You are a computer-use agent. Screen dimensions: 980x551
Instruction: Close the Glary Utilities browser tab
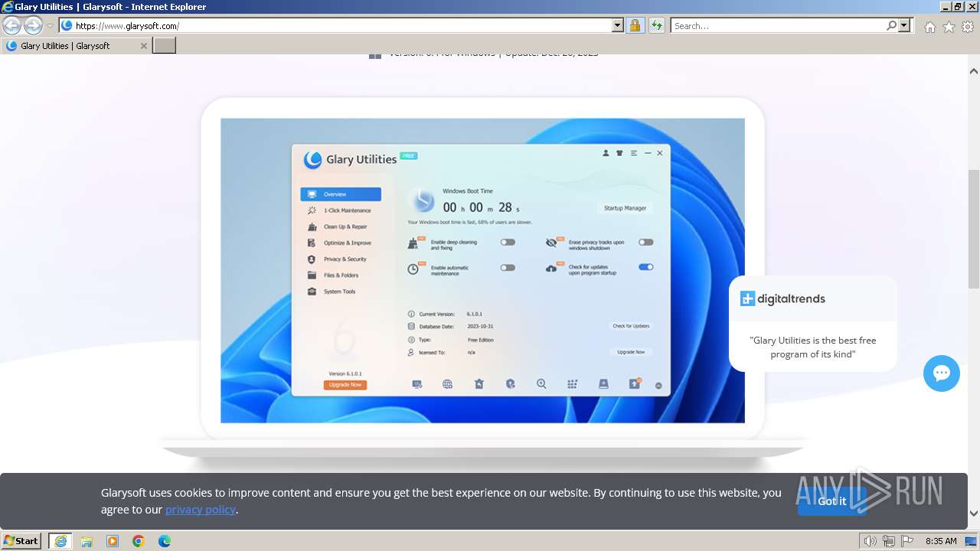[x=143, y=46]
